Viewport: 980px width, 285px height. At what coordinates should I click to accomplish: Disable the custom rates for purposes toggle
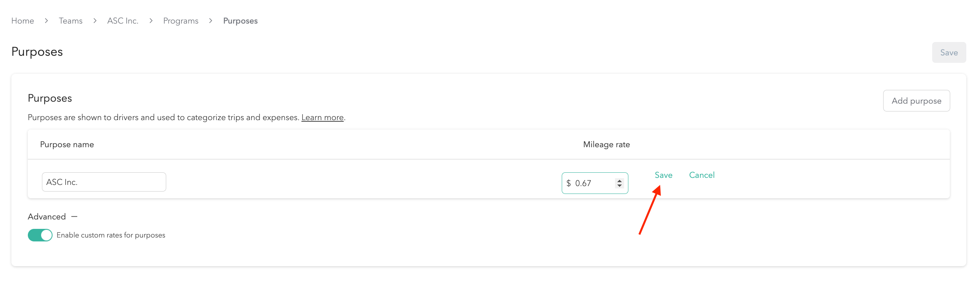coord(40,235)
